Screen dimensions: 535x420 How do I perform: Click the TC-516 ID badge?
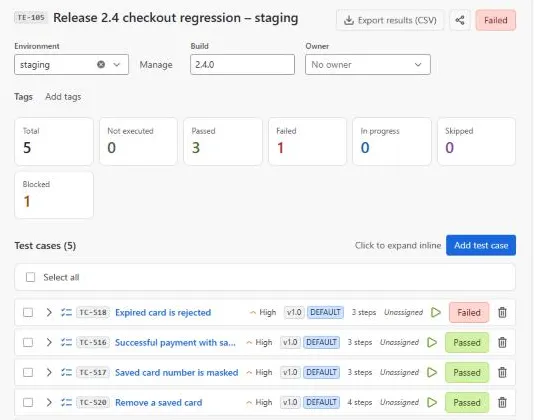(x=93, y=342)
